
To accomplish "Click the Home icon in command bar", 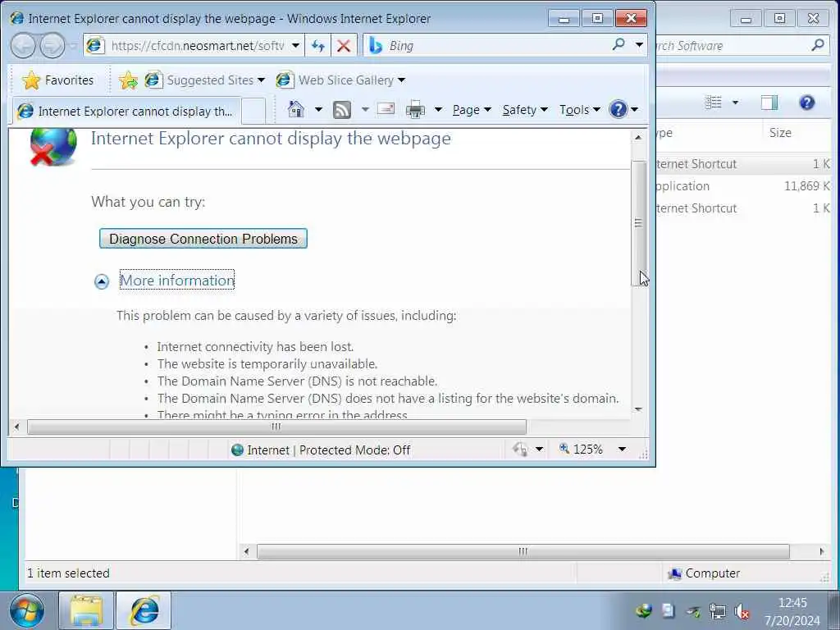I will 295,109.
